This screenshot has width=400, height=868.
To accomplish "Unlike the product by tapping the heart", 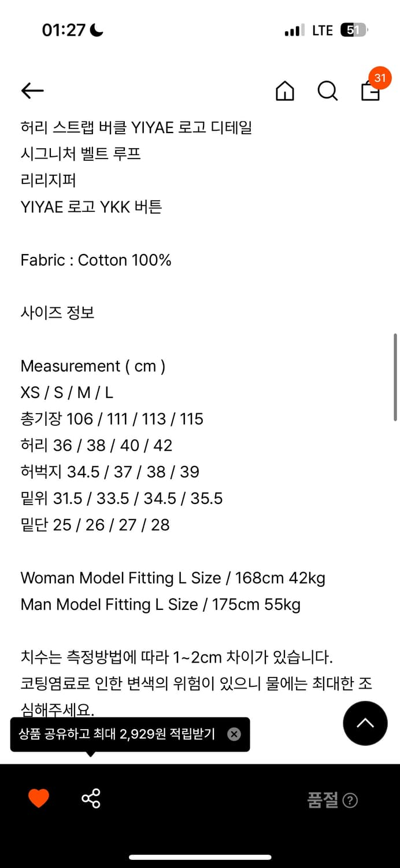I will [38, 798].
